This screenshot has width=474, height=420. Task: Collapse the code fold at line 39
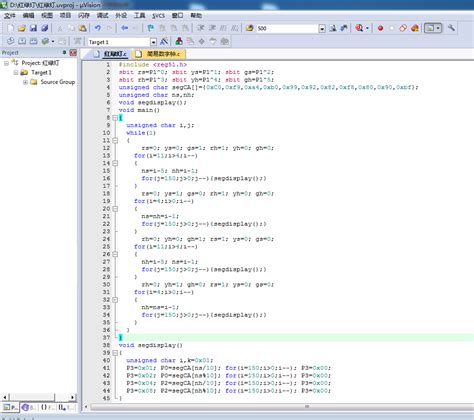115,353
